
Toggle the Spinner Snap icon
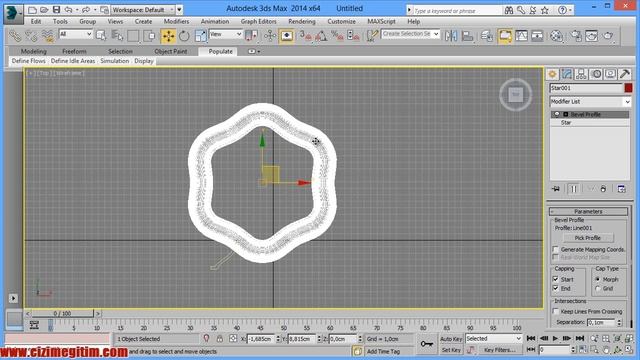click(x=353, y=36)
